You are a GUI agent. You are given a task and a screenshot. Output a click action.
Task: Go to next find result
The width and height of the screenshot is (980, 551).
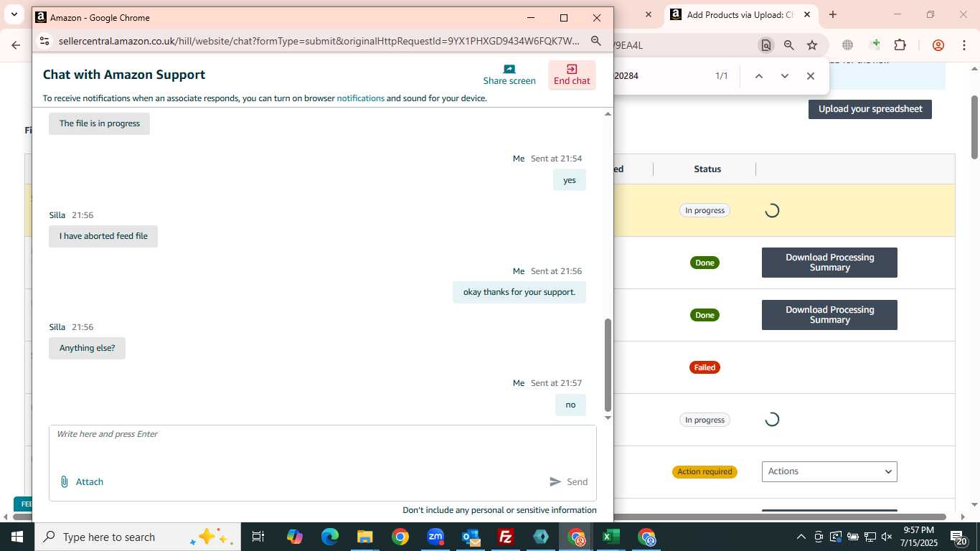784,76
